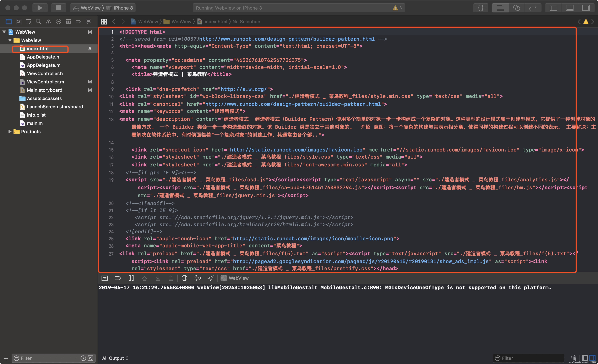Show the Project navigator
598x364 pixels.
click(x=9, y=22)
